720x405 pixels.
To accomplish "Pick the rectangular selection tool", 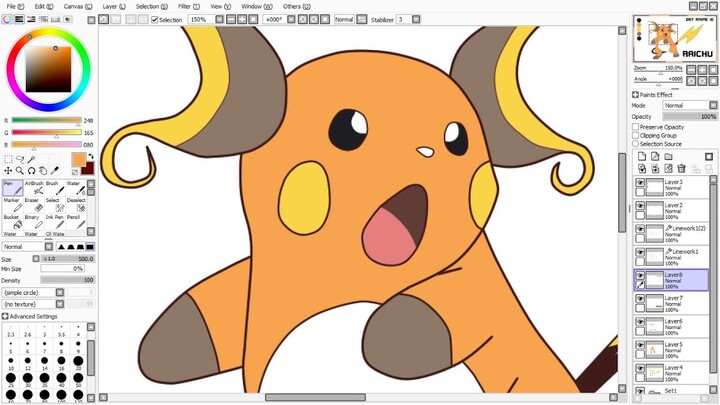I will (8, 159).
